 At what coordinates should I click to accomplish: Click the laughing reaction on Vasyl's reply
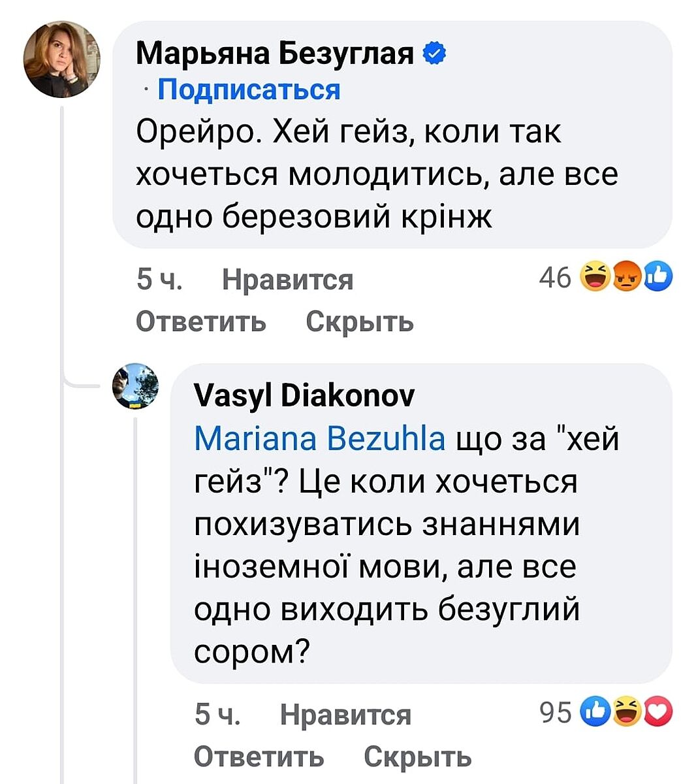coord(627,711)
